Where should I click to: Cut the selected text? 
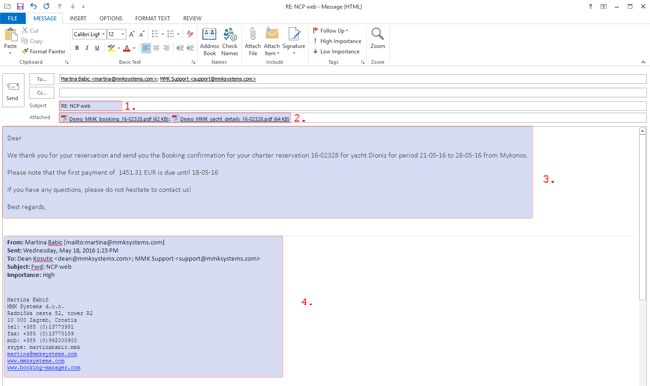pos(30,30)
